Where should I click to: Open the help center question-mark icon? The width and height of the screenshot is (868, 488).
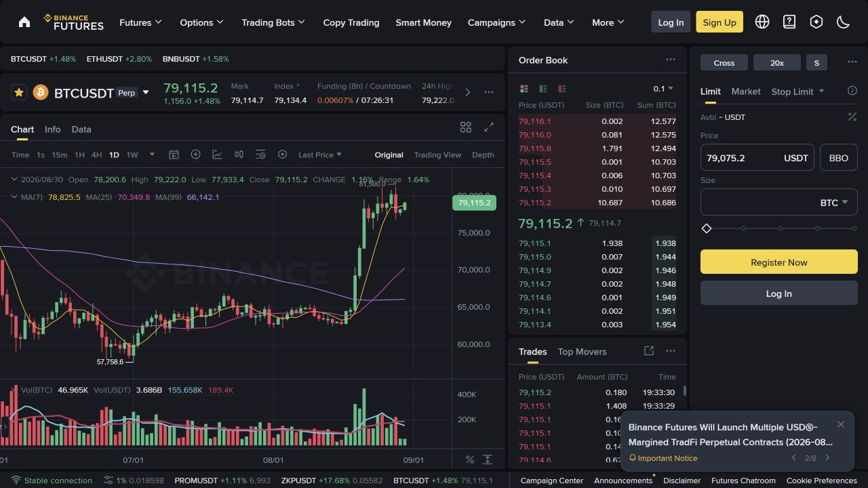click(x=789, y=22)
